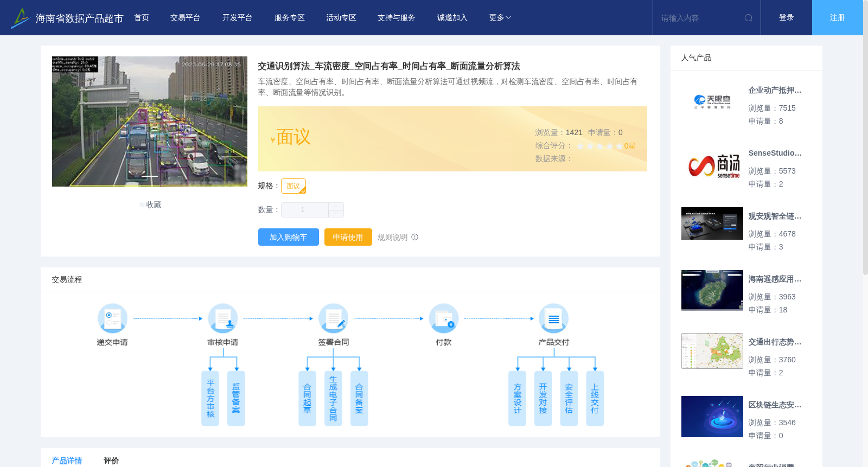Click the 上线交付 sub-step box
This screenshot has width=868, height=467.
pyautogui.click(x=595, y=399)
